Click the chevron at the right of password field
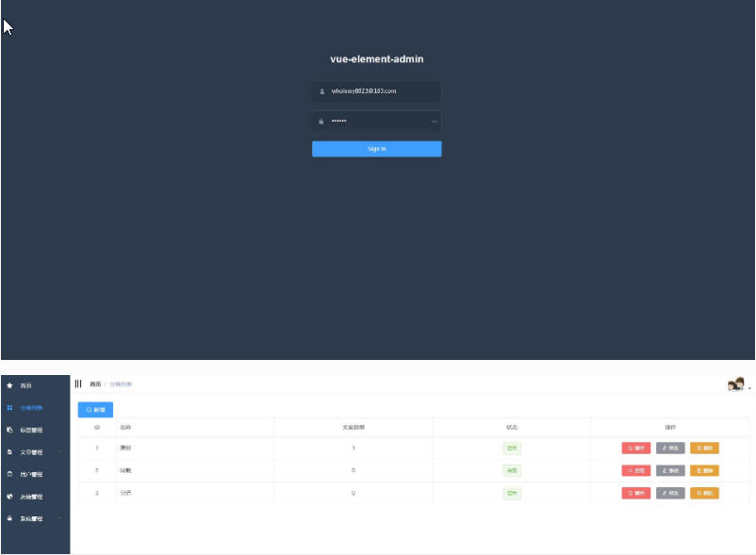 434,122
